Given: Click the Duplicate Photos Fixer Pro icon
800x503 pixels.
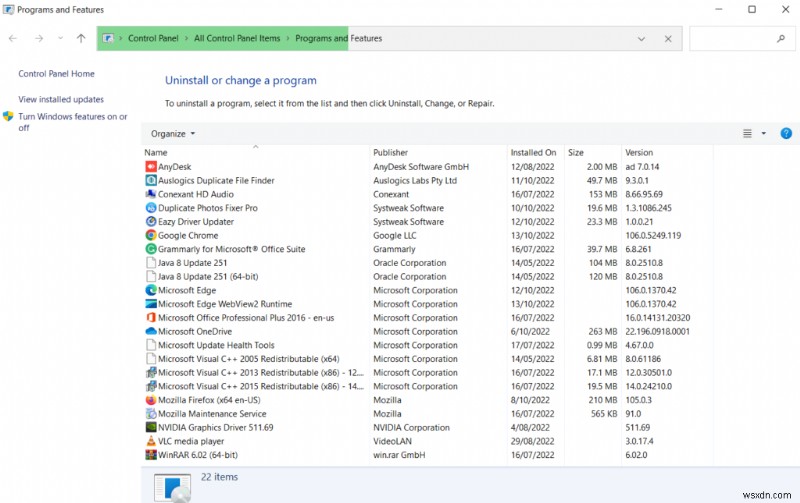Looking at the screenshot, I should (x=151, y=208).
